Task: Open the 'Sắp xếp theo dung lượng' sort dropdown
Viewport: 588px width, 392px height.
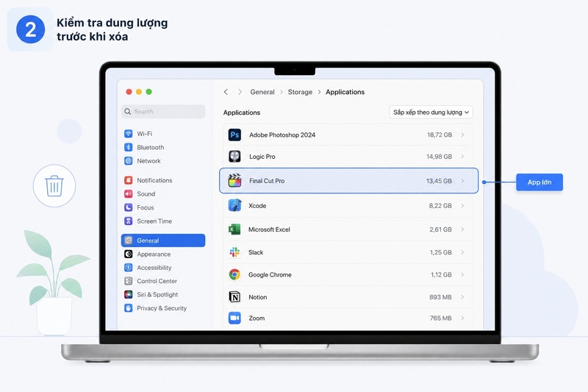Action: 431,113
